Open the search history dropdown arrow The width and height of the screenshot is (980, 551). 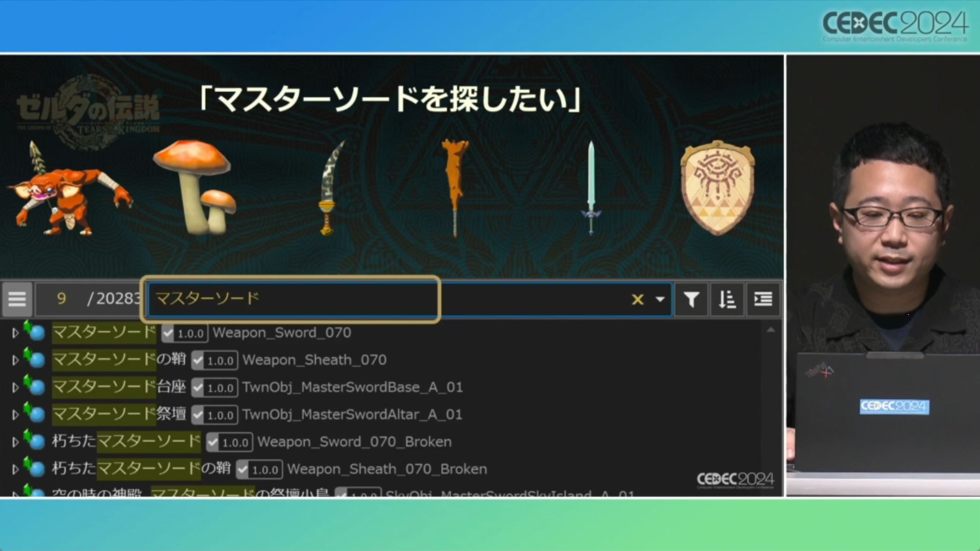[660, 299]
